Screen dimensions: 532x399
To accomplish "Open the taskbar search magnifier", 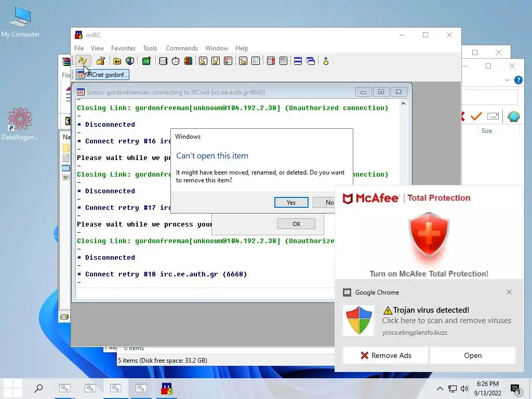I will (x=38, y=388).
